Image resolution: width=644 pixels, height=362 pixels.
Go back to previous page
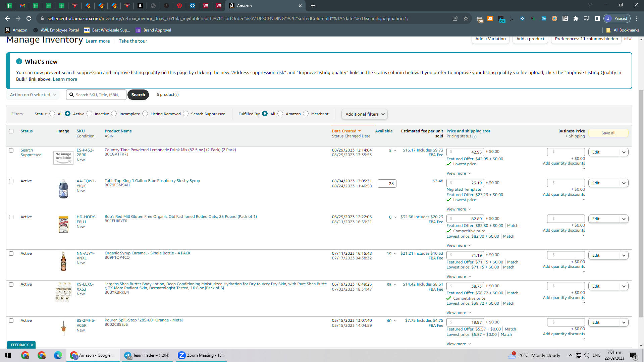7,18
